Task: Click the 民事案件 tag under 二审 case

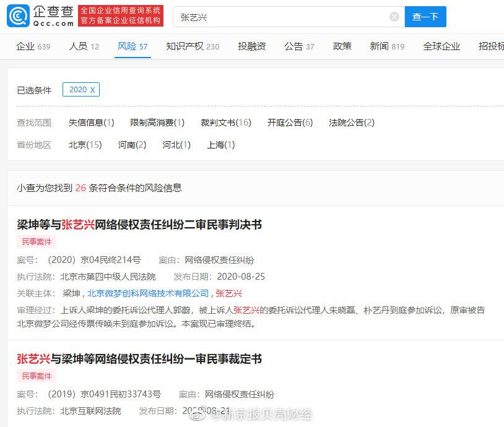Action: [37, 241]
